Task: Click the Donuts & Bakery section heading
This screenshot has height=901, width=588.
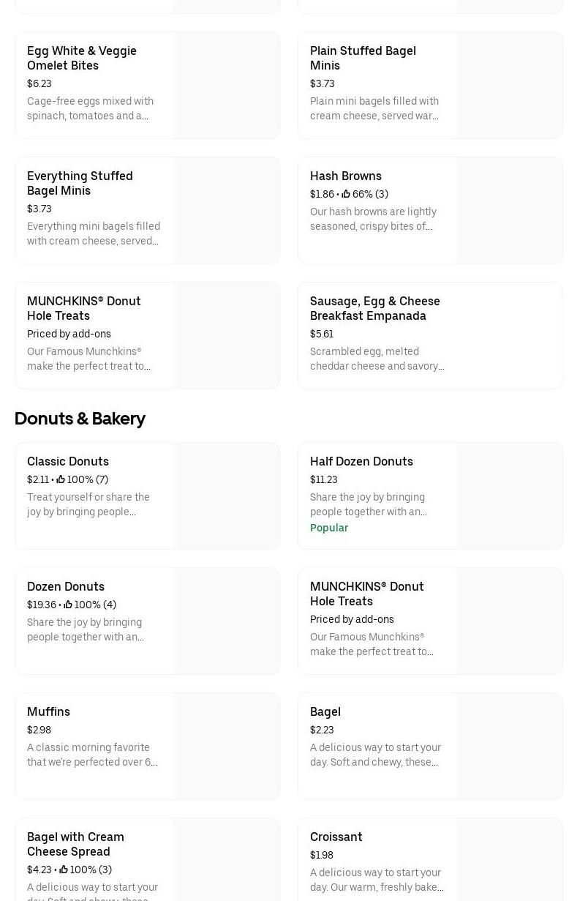Action: tap(80, 419)
